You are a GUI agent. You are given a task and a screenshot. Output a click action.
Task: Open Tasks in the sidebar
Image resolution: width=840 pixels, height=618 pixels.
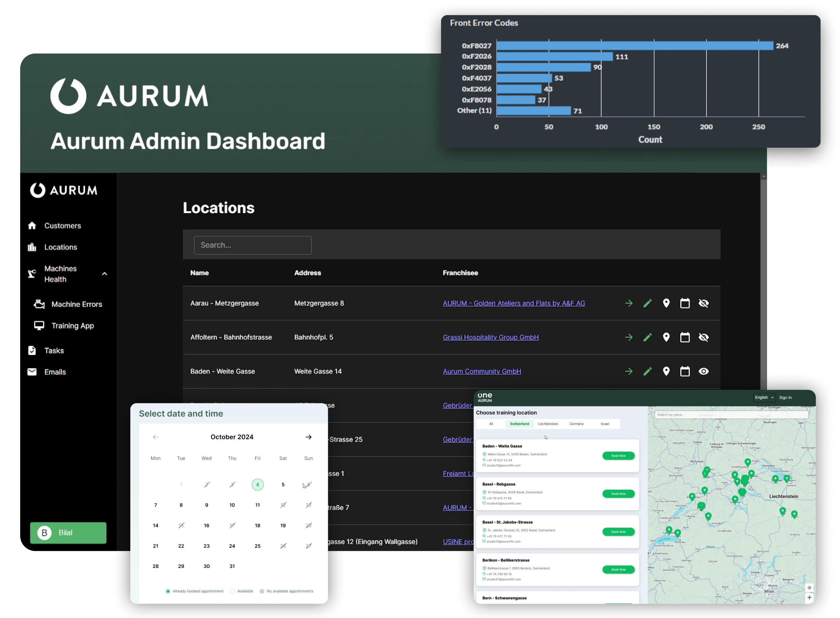coord(54,350)
